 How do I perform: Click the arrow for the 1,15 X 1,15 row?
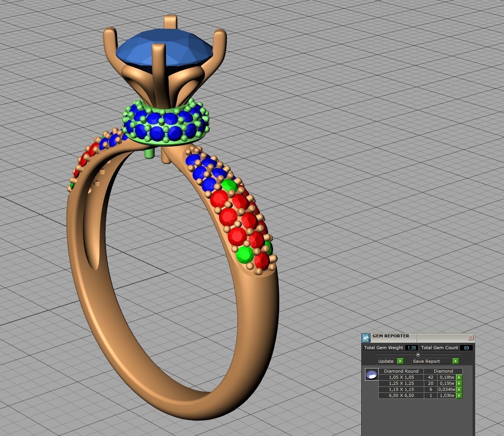click(459, 389)
